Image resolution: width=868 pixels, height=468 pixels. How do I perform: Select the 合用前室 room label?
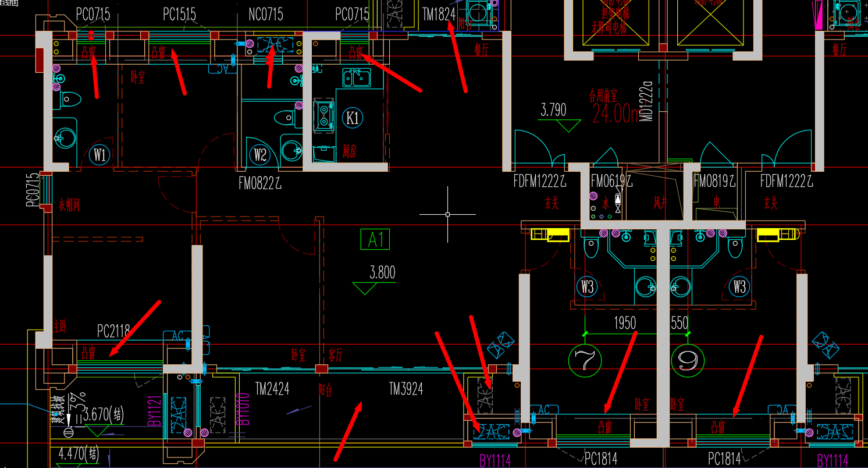[603, 94]
